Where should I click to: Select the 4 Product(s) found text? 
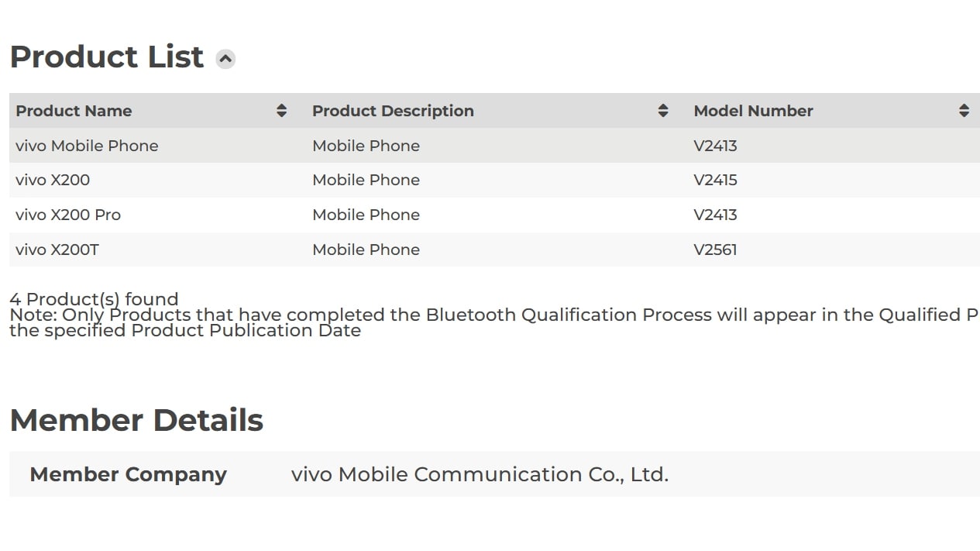click(x=93, y=299)
